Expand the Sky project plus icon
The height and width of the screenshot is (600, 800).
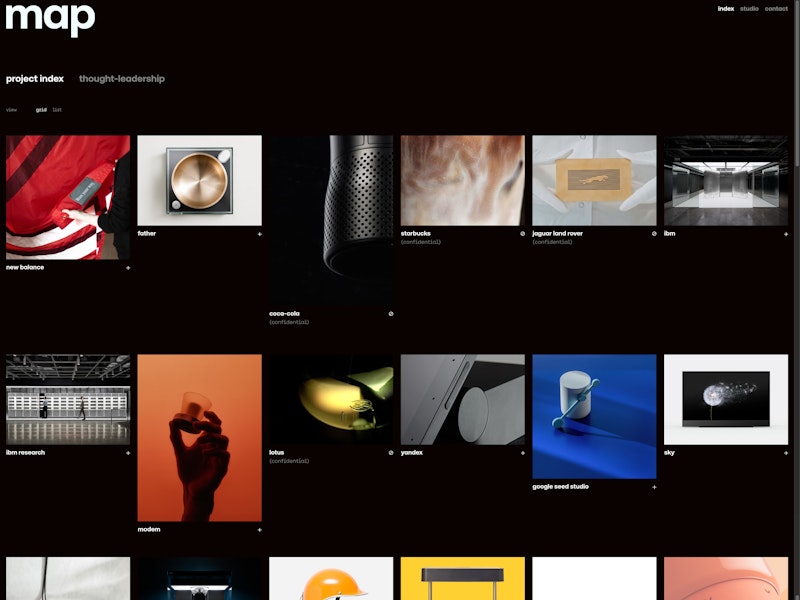click(x=786, y=453)
